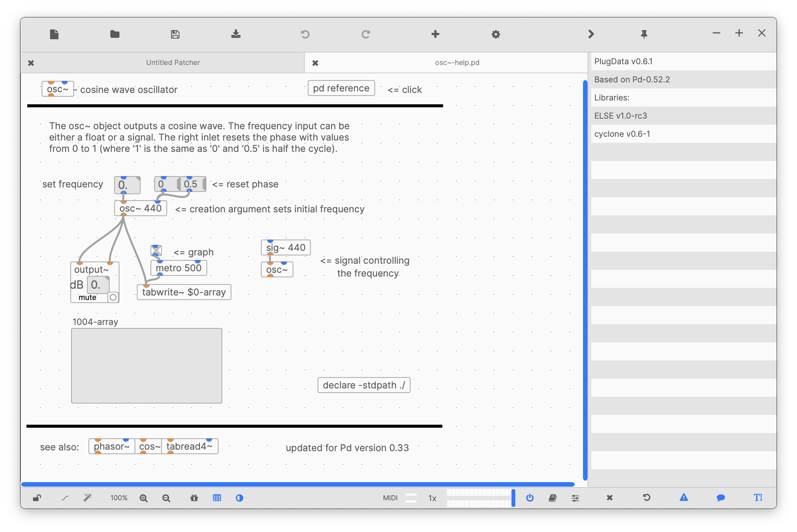Image resolution: width=797 pixels, height=532 pixels.
Task: Open the settings gear menu
Action: 495,34
